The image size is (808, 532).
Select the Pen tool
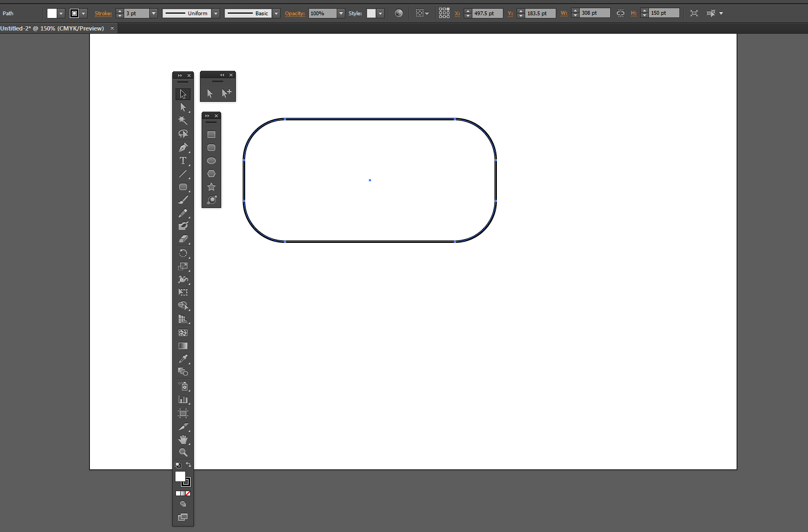pyautogui.click(x=183, y=147)
